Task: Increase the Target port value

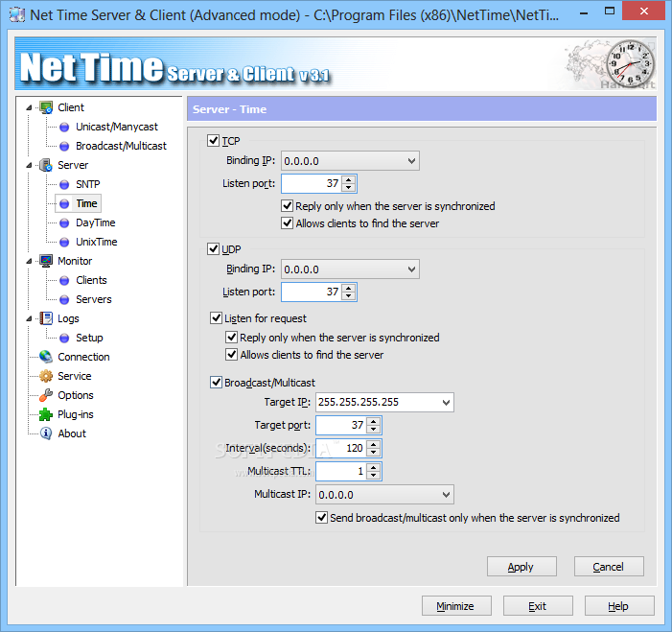Action: click(374, 421)
